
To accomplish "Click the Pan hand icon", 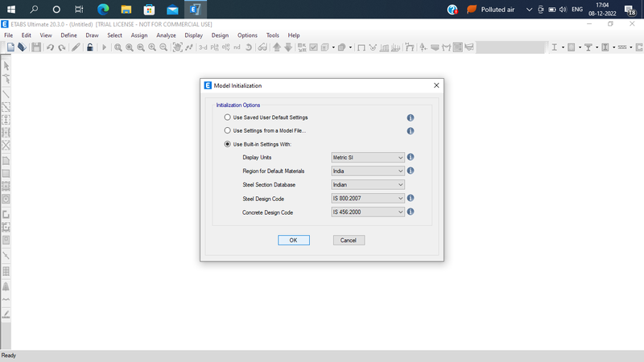I will [177, 47].
